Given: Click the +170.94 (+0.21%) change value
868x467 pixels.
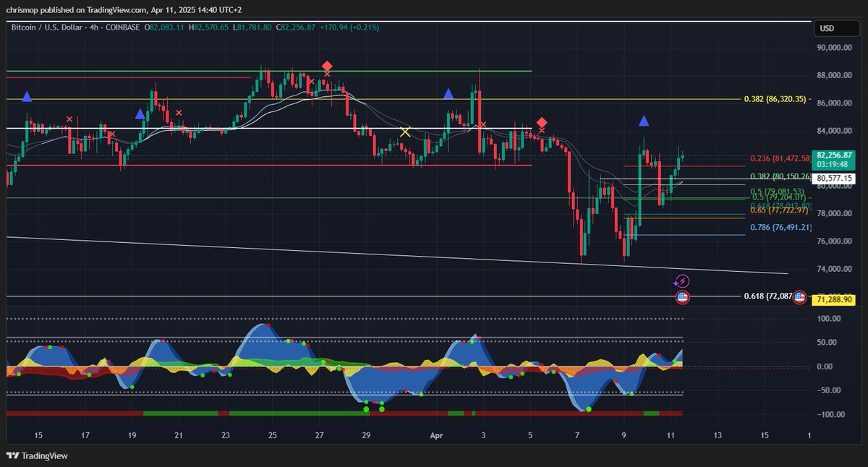Looking at the screenshot, I should [x=349, y=27].
